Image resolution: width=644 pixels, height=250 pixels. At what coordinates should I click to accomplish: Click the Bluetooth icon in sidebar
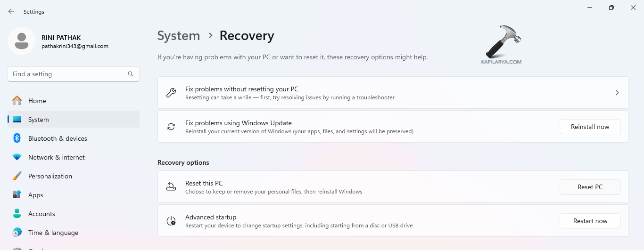click(x=17, y=138)
